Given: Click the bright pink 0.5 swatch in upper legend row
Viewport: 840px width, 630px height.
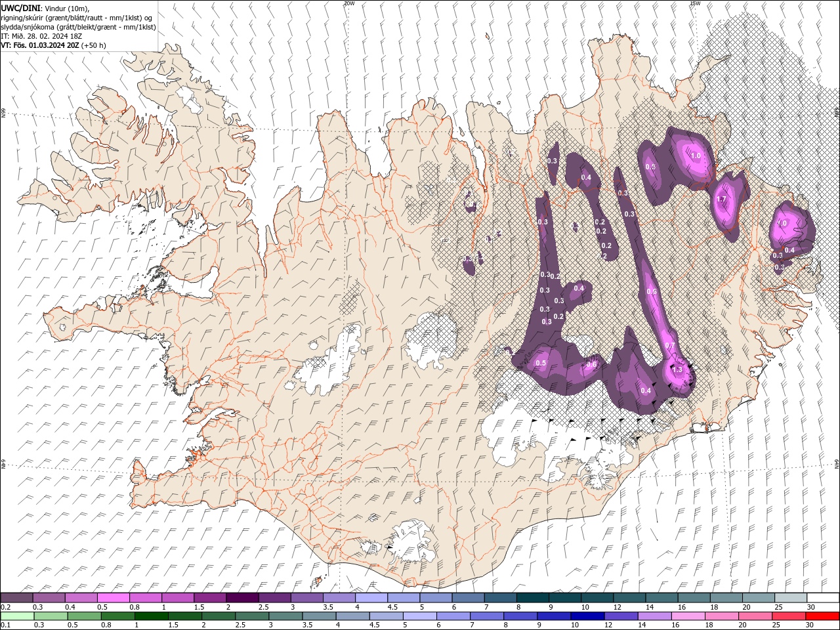Looking at the screenshot, I should click(x=114, y=598).
